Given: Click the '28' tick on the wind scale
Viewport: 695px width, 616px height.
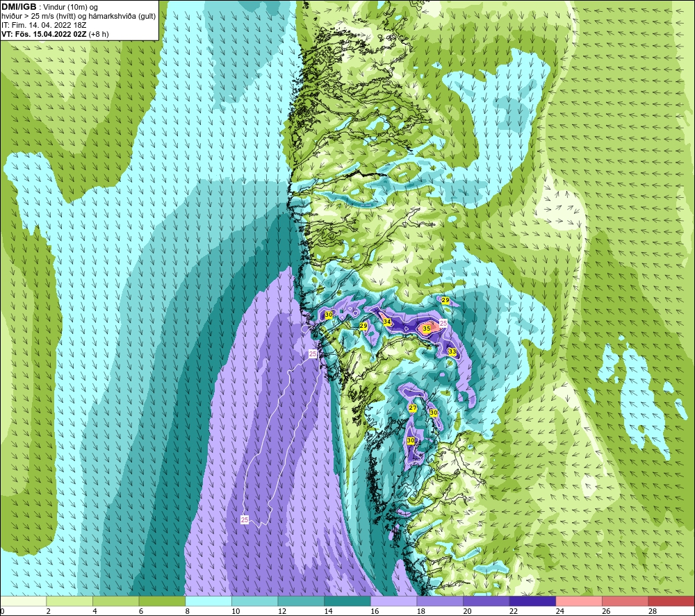Looking at the screenshot, I should click(x=653, y=611).
